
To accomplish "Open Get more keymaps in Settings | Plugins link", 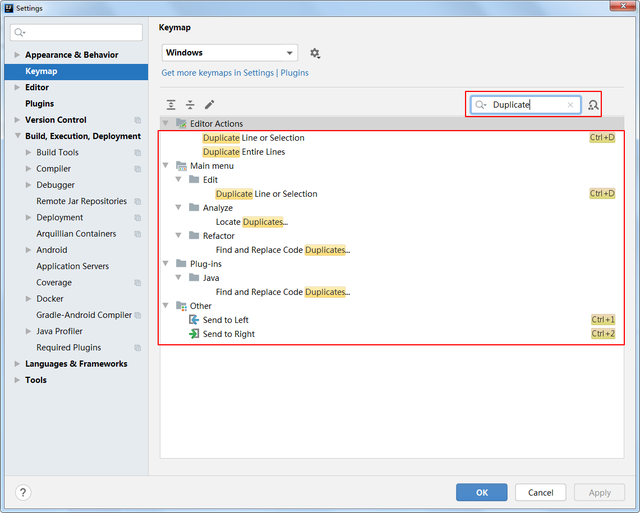I will pos(235,73).
